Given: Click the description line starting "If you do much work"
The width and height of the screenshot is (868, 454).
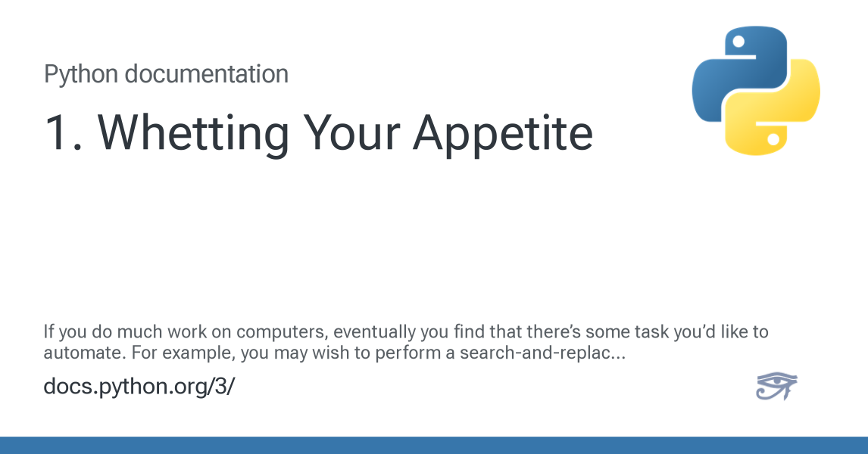Looking at the screenshot, I should pos(406,331).
